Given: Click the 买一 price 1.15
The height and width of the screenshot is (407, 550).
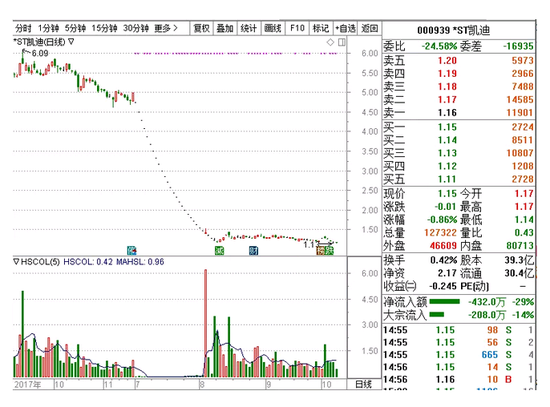Looking at the screenshot, I should (447, 127).
